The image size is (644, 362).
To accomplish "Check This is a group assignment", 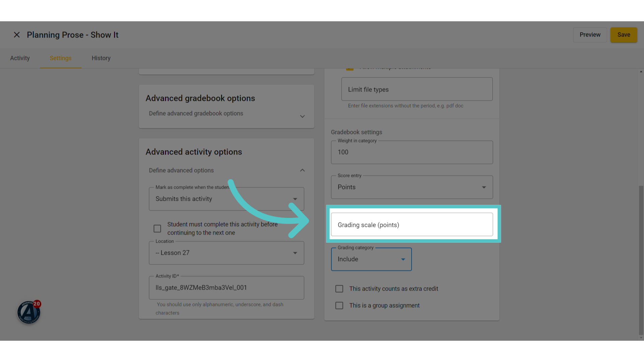I will (339, 305).
